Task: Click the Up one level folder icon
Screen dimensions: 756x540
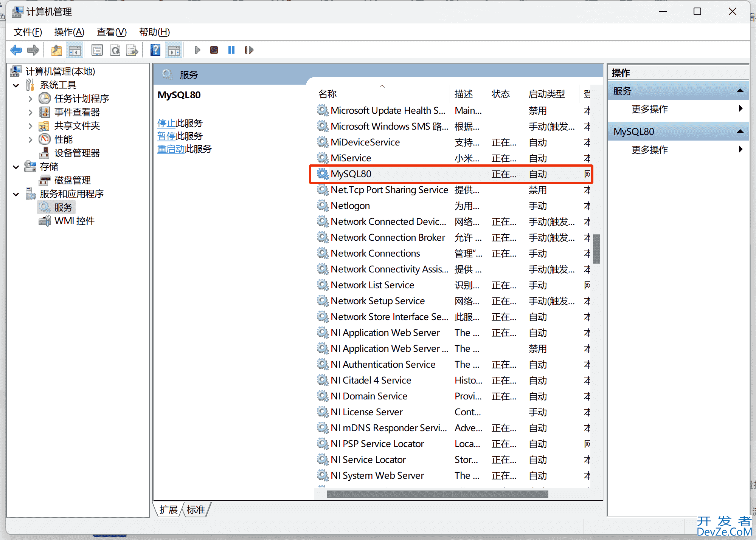Action: [x=57, y=50]
